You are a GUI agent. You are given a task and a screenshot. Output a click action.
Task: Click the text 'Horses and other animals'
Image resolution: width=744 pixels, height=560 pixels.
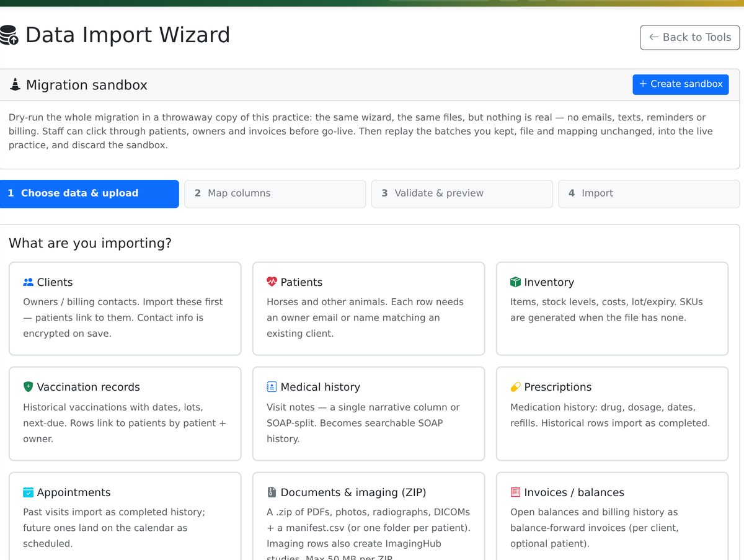point(324,302)
